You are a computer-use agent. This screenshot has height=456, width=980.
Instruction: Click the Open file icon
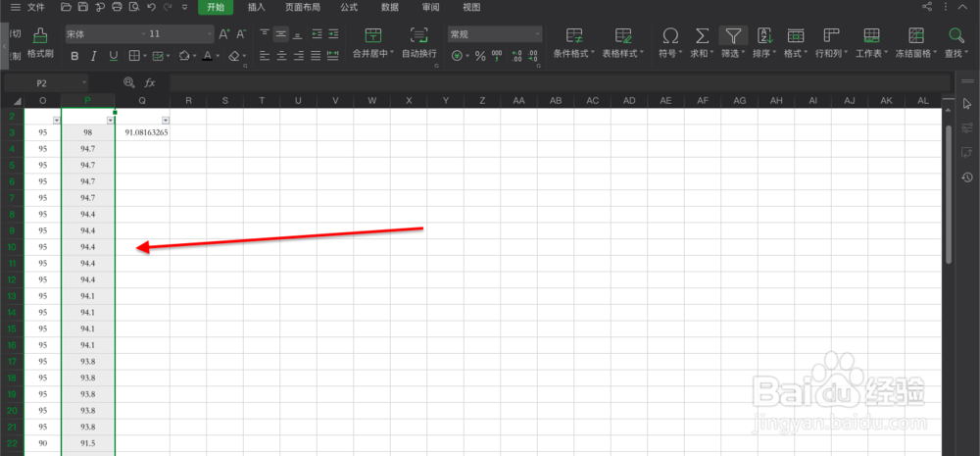point(67,8)
